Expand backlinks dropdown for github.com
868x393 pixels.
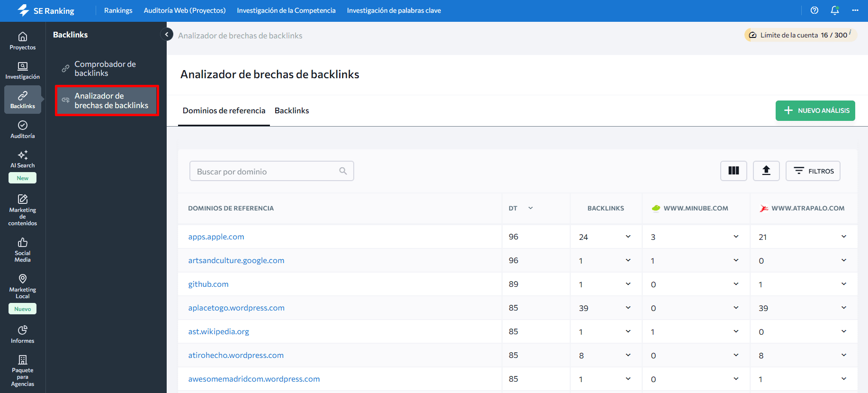pos(628,284)
